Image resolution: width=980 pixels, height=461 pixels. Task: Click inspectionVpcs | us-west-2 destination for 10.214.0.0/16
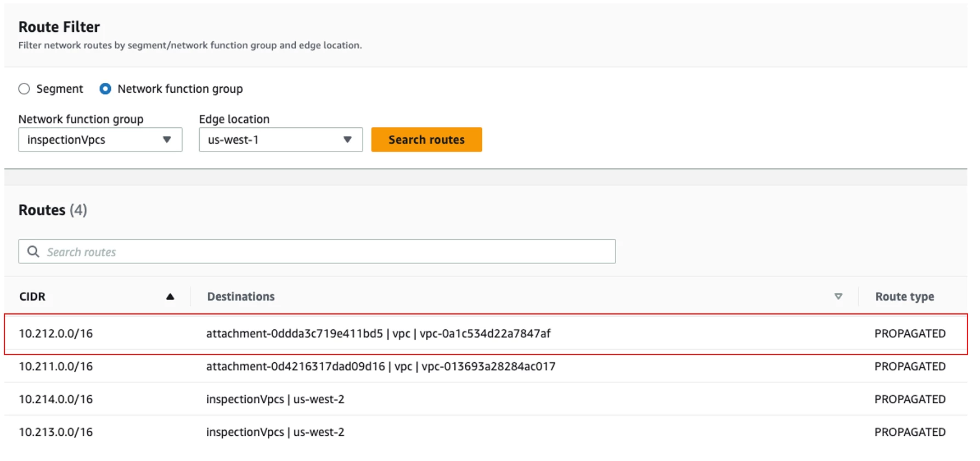tap(275, 400)
